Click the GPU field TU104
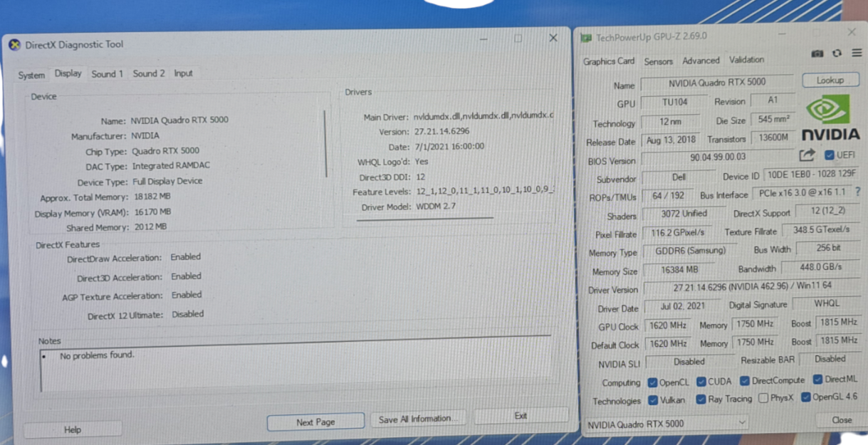 674,103
